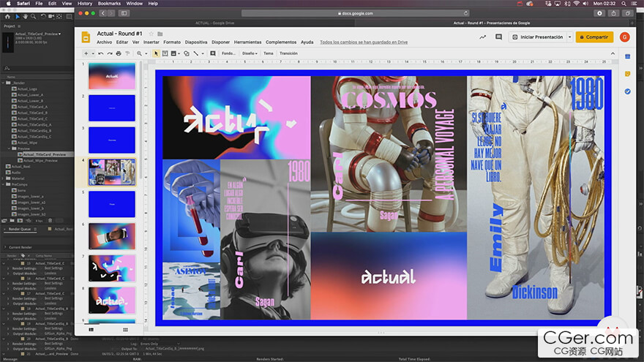Open the new slide layout dropdown arrow
The width and height of the screenshot is (644, 362).
[x=93, y=53]
